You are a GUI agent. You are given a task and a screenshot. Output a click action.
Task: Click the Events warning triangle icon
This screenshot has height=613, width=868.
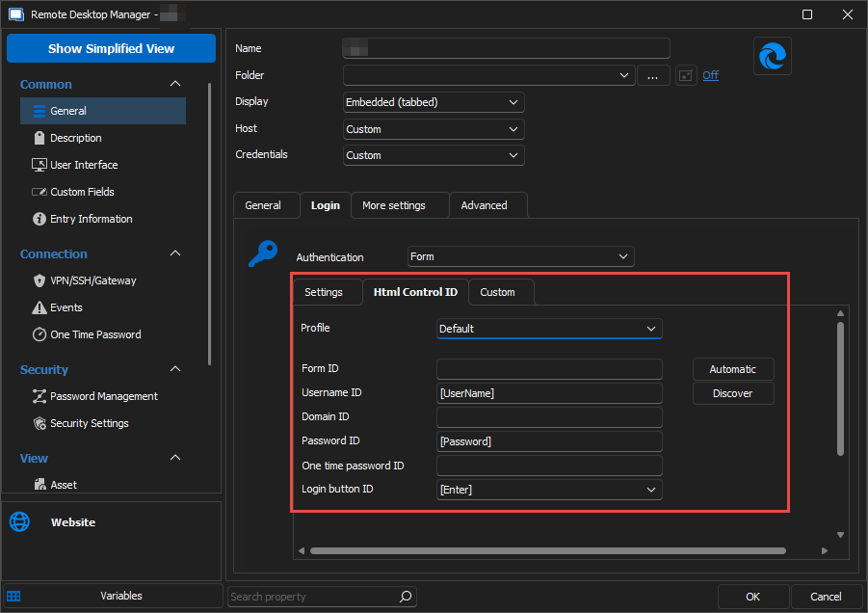[39, 307]
